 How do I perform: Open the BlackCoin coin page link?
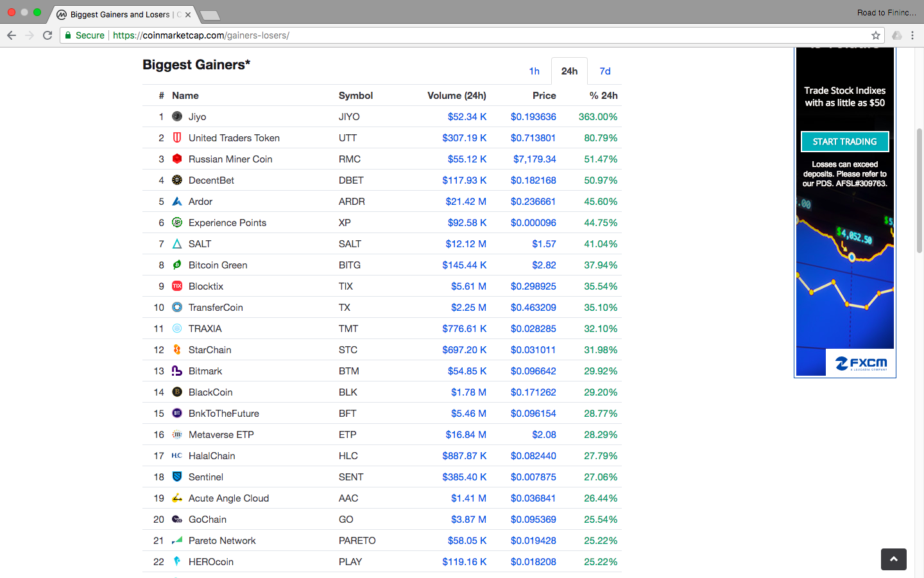pos(210,392)
